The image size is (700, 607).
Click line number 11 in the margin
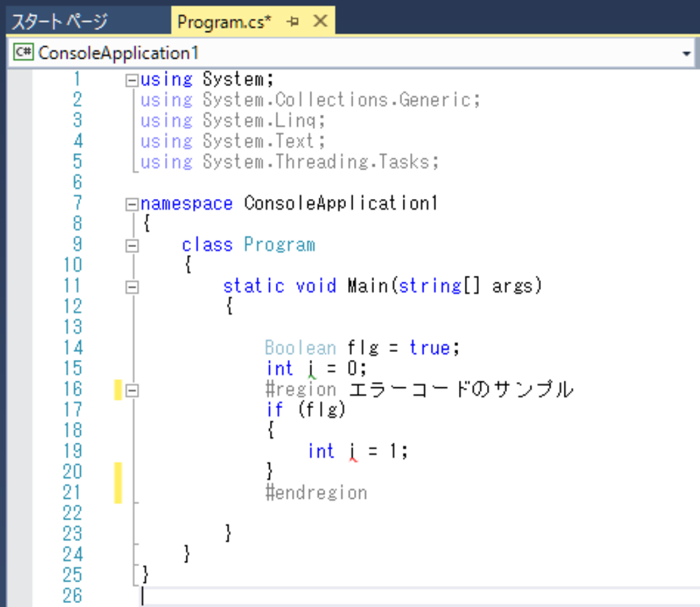click(72, 285)
